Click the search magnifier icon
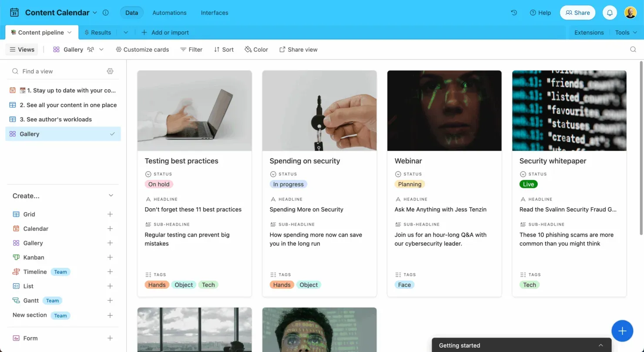644x352 pixels. (633, 50)
